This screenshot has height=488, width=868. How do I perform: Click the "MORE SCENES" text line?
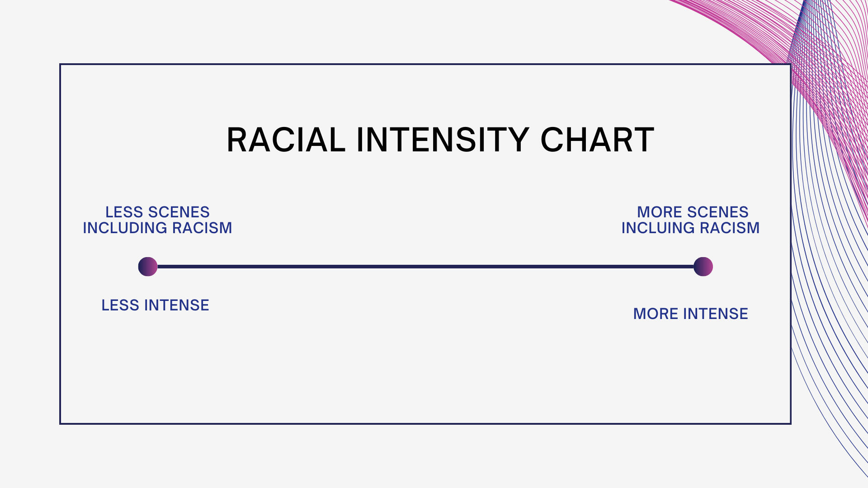(693, 212)
